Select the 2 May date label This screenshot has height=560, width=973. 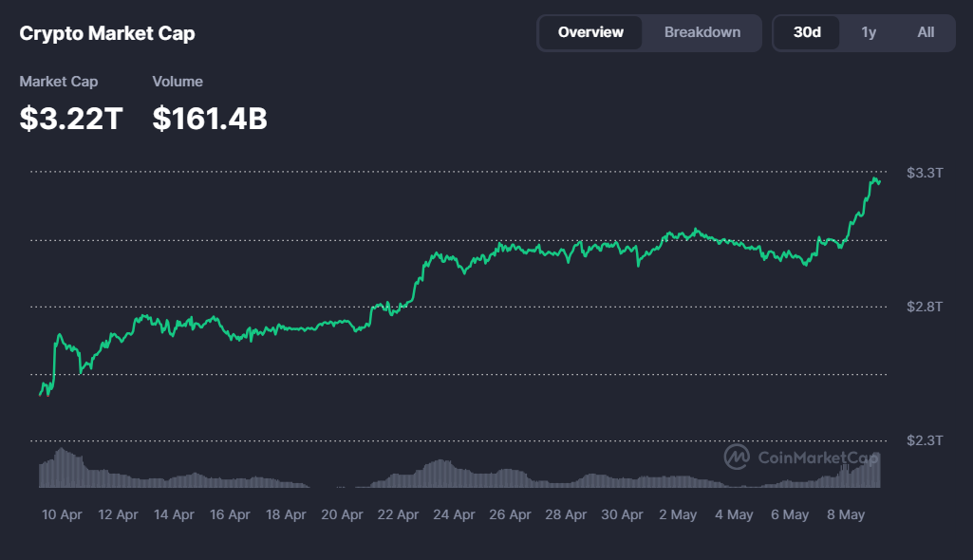pyautogui.click(x=677, y=513)
